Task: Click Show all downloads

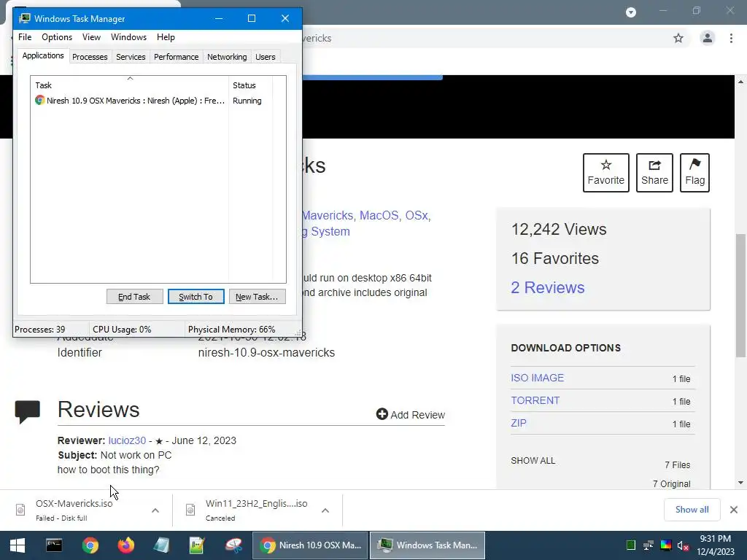Action: pos(692,510)
